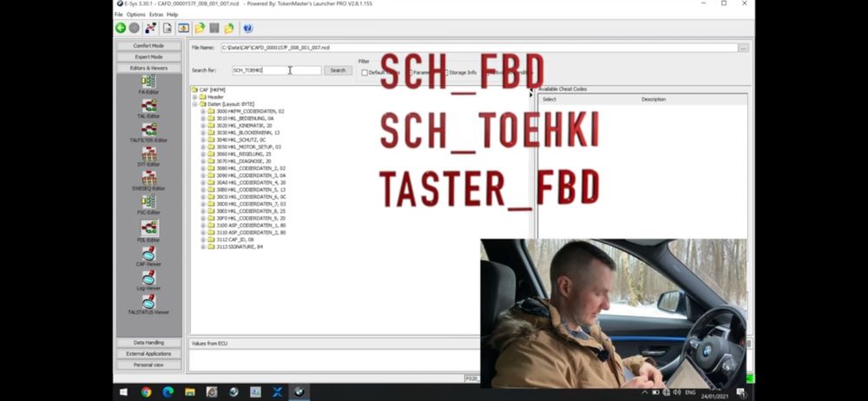Image resolution: width=868 pixels, height=401 pixels.
Task: Toggle the Storage Info filter checkbox
Action: pyautogui.click(x=445, y=73)
